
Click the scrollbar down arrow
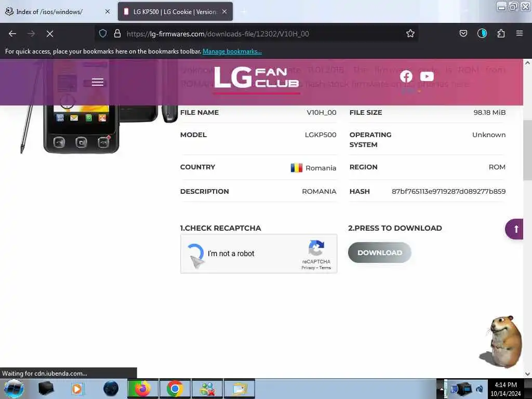[x=527, y=374]
